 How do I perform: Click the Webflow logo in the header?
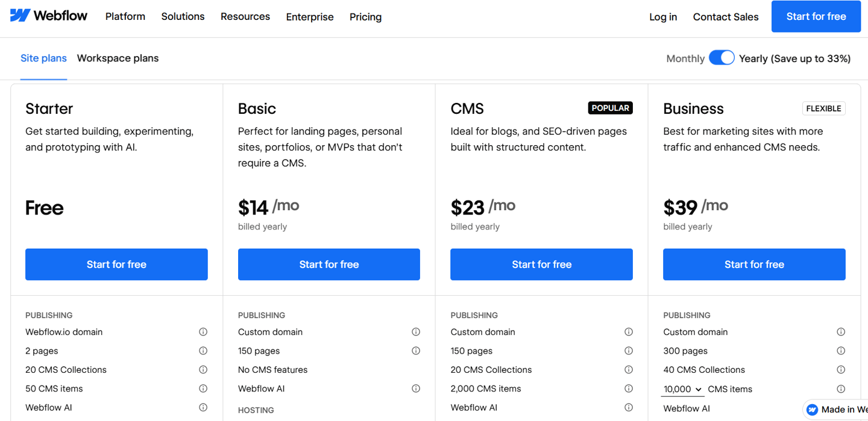[x=48, y=15]
